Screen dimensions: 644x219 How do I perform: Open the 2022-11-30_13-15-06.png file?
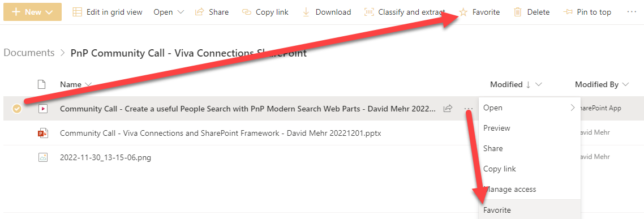tap(105, 157)
